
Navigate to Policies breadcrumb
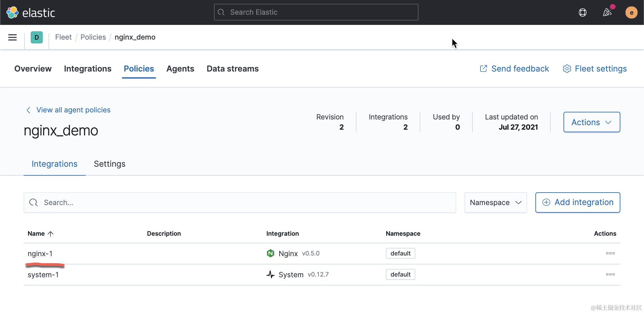pos(93,37)
